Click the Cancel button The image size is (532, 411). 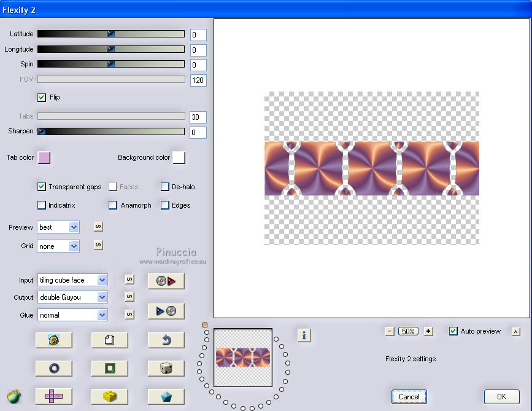pyautogui.click(x=409, y=397)
